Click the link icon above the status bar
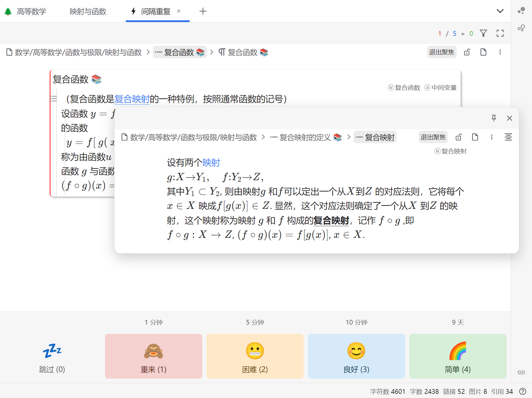Screen dimensions: 532x398 pos(522,372)
